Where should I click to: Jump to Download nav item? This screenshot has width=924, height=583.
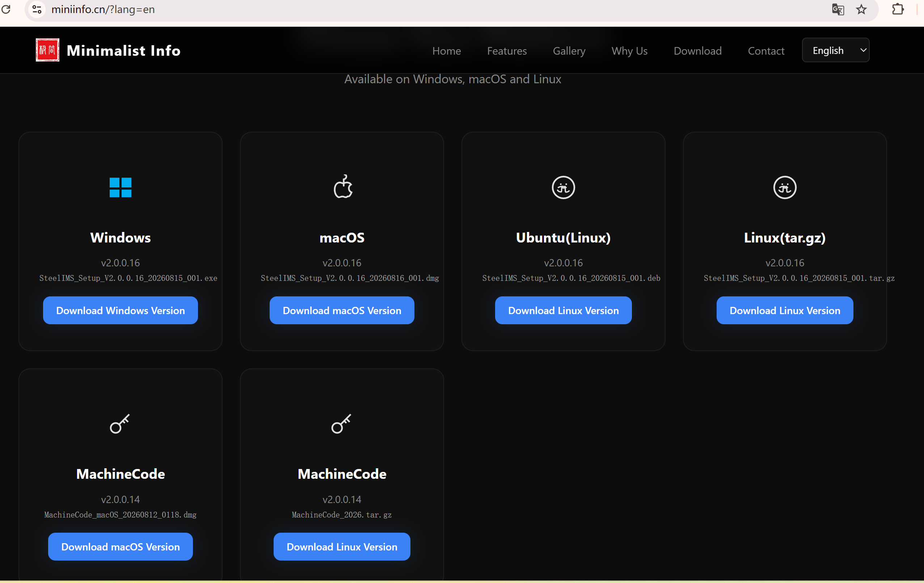[697, 51]
